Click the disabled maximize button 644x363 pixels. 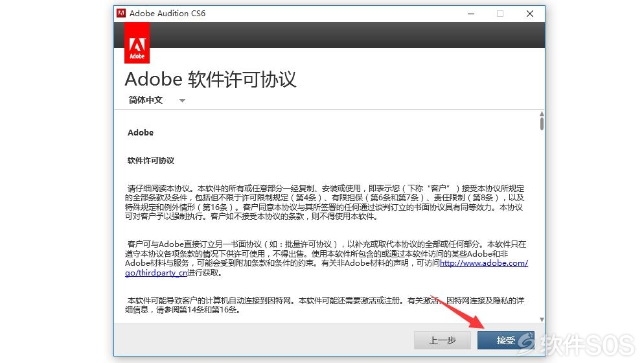(500, 14)
